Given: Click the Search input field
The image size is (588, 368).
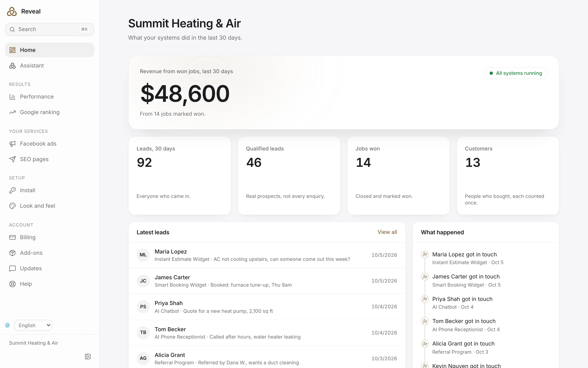Looking at the screenshot, I should (x=50, y=29).
